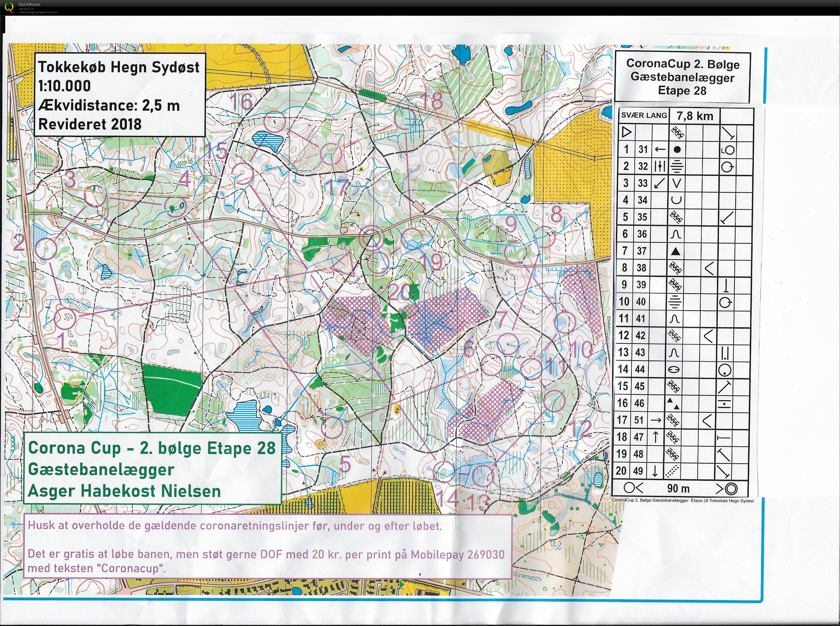Click the right arrow in row 51
The image size is (840, 626).
pyautogui.click(x=656, y=420)
